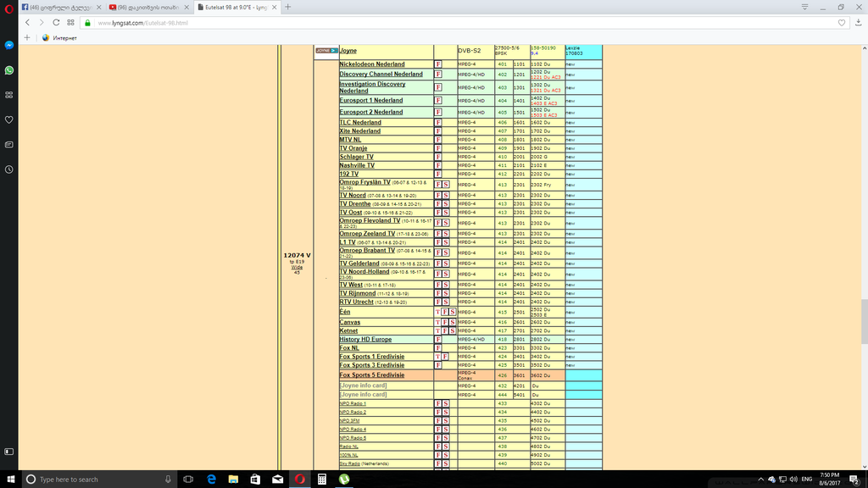Go forward to the next page
868x488 pixels.
[42, 23]
